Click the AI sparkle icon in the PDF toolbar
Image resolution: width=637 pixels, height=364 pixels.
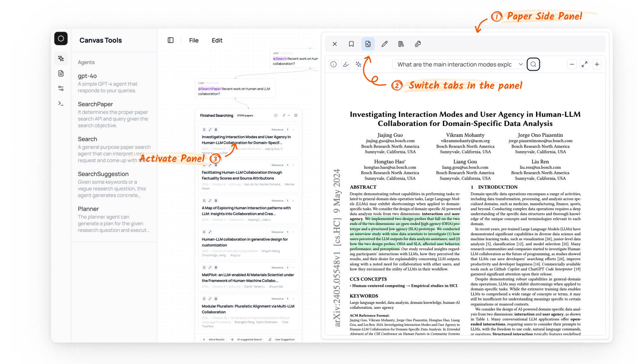358,64
